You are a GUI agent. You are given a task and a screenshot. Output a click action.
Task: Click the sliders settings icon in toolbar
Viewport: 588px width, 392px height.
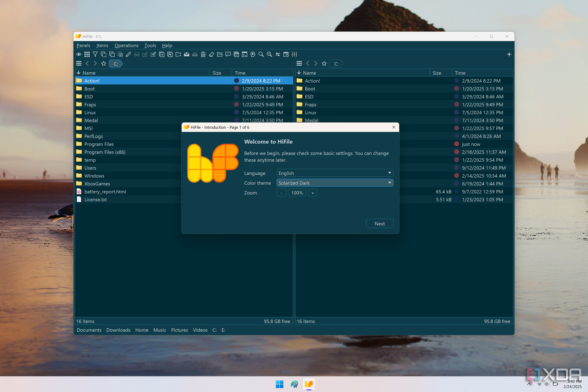point(294,54)
